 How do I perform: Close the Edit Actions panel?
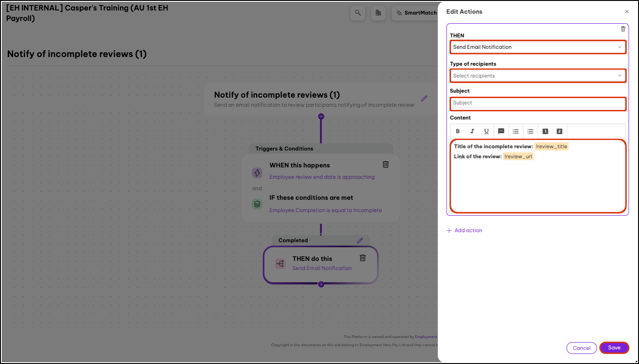point(627,11)
